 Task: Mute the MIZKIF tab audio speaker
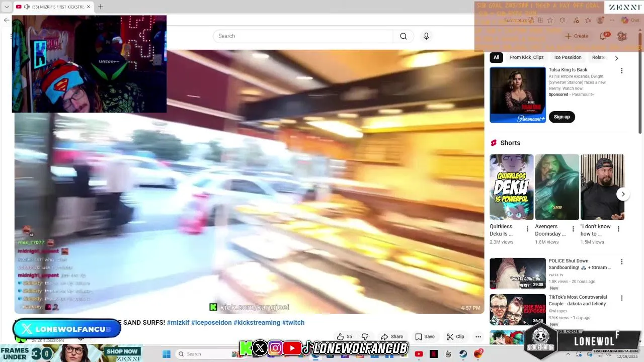pyautogui.click(x=27, y=7)
